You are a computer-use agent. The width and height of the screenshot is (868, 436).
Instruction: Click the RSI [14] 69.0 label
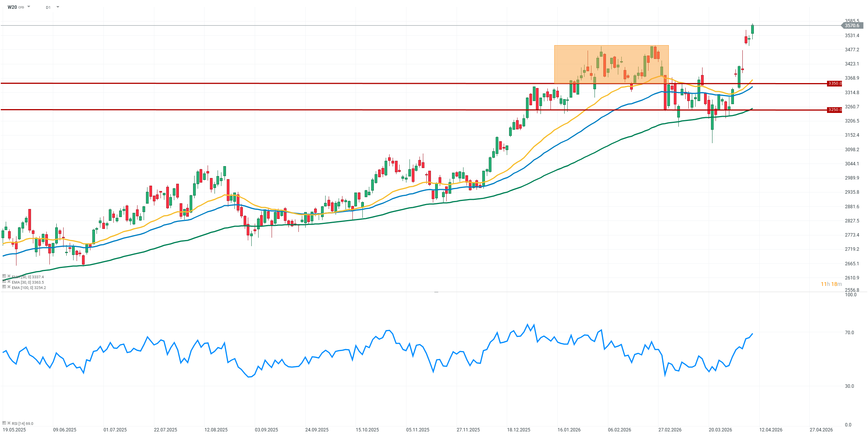pos(23,423)
